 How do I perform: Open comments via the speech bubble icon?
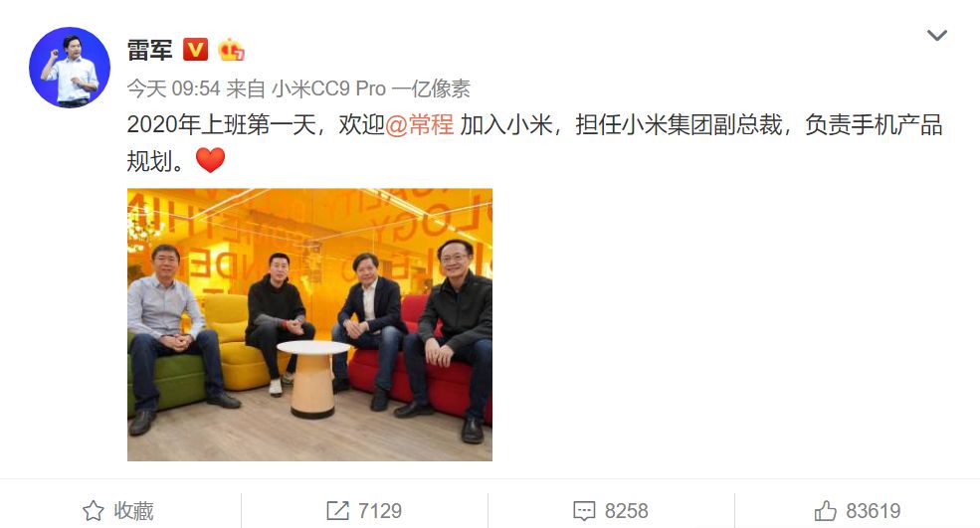coord(584,510)
